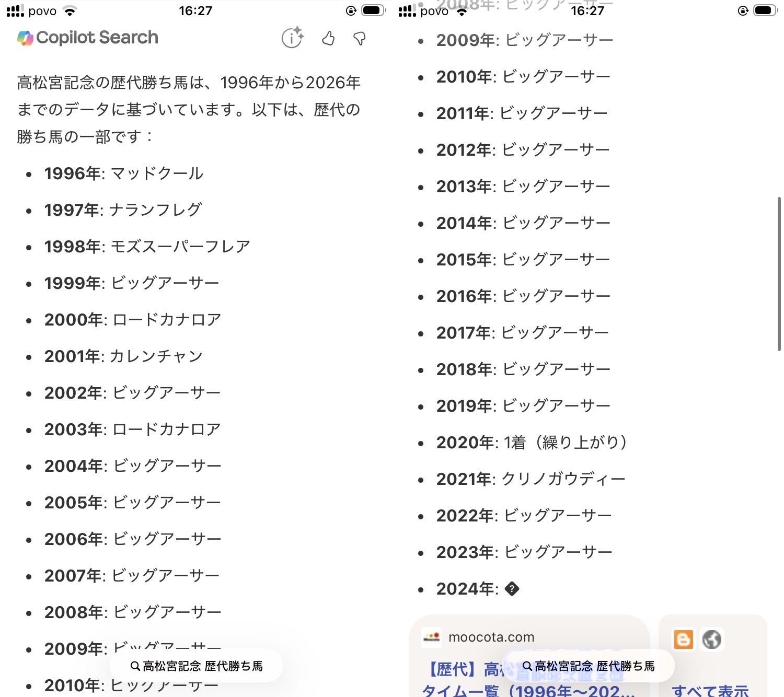This screenshot has width=784, height=697.
Task: Tap the magnifier icon in left search pill
Action: pos(135,666)
